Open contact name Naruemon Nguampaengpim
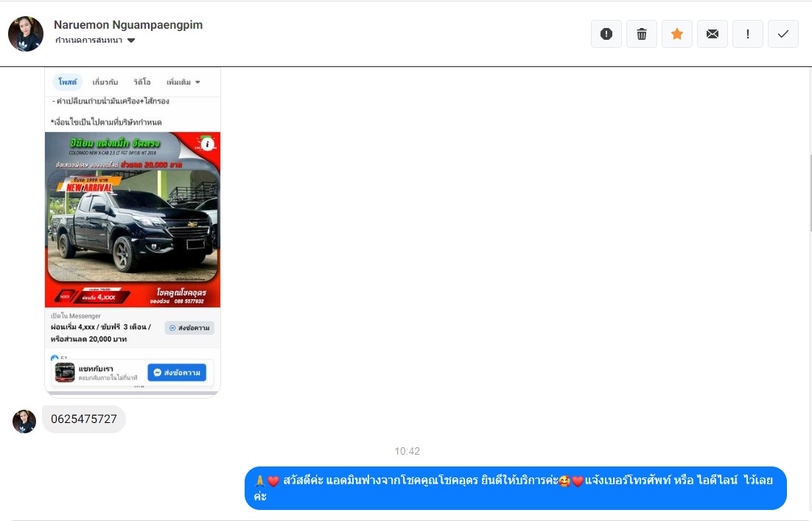 pos(128,25)
